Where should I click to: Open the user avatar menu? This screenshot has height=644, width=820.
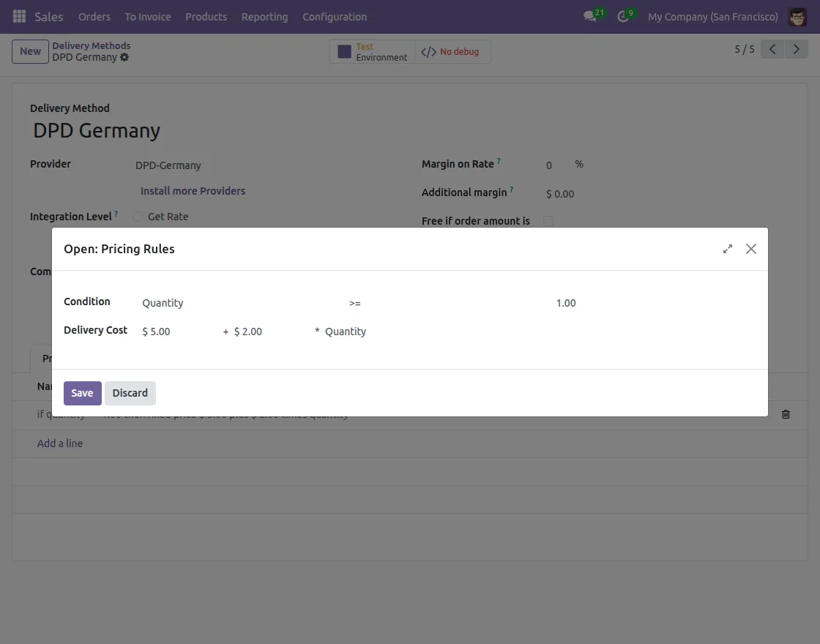coord(797,17)
